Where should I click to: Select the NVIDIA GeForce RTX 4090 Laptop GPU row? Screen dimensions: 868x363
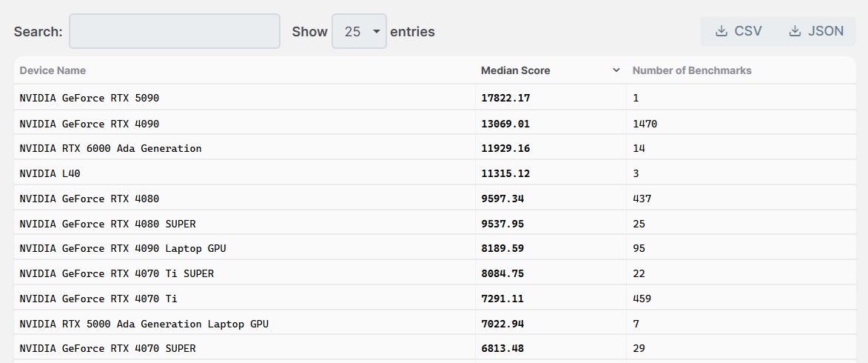click(123, 248)
